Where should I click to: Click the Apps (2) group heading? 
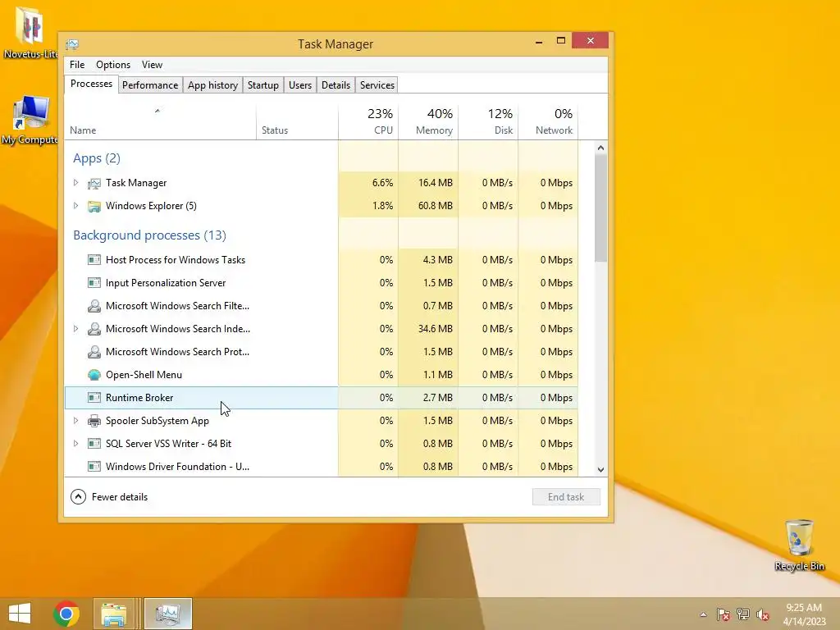pos(97,158)
